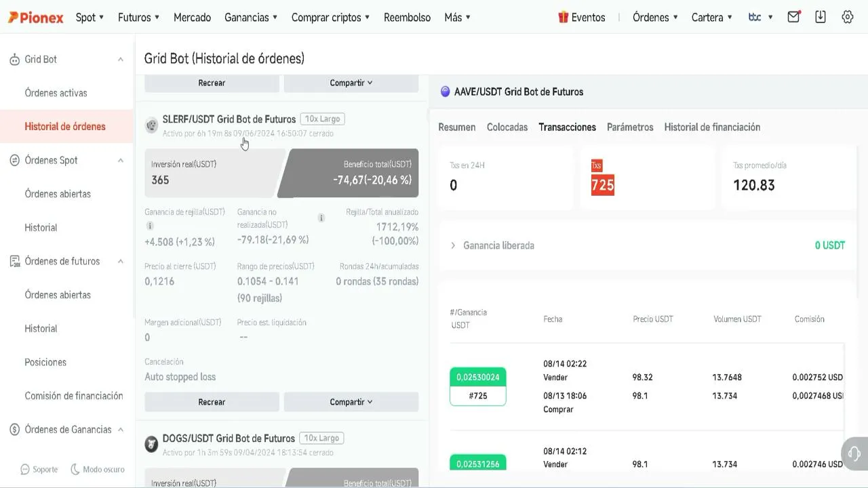Collapse the Órdenes de Ganancias section

121,430
